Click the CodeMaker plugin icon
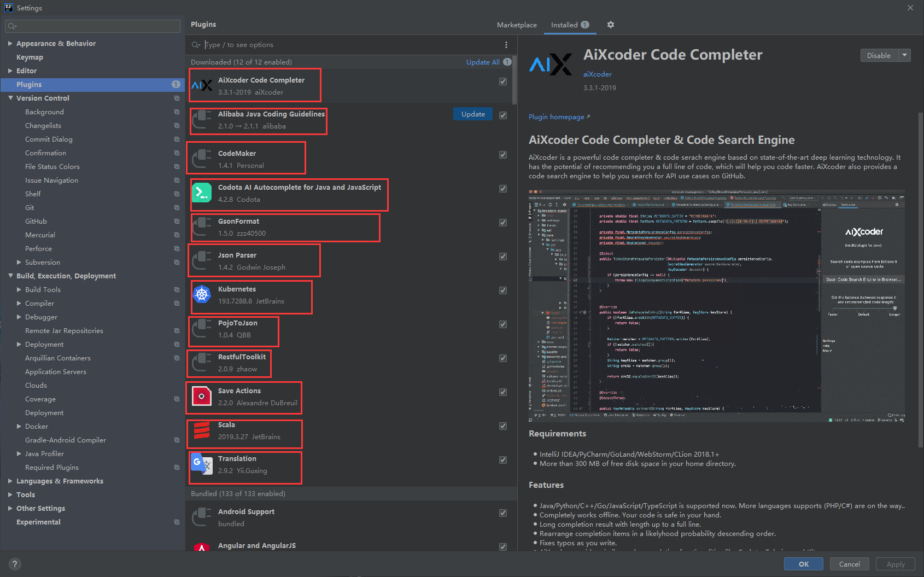This screenshot has height=577, width=924. point(202,159)
